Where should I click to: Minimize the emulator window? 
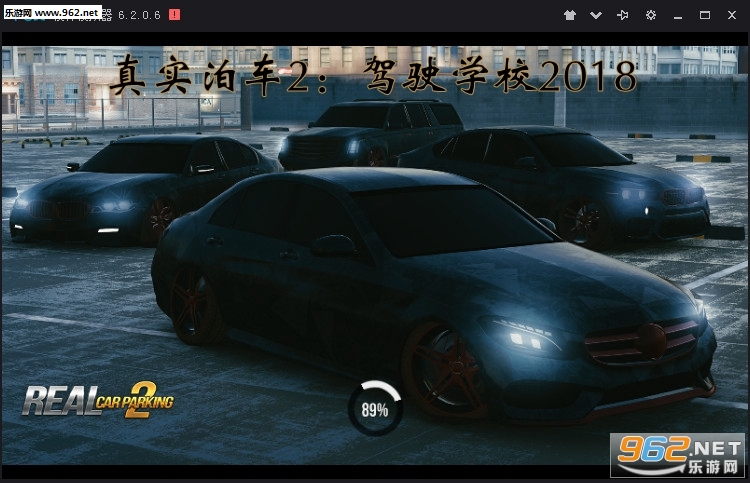tap(678, 16)
